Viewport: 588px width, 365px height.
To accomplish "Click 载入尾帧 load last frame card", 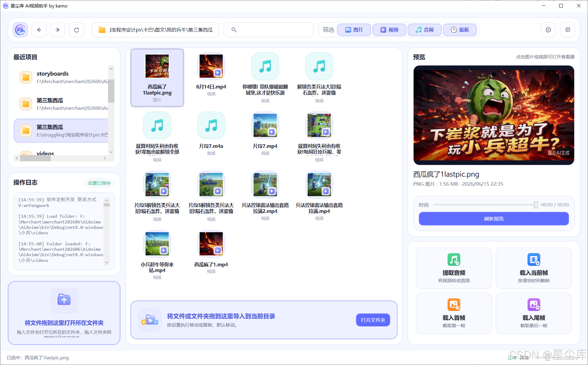I will [534, 313].
